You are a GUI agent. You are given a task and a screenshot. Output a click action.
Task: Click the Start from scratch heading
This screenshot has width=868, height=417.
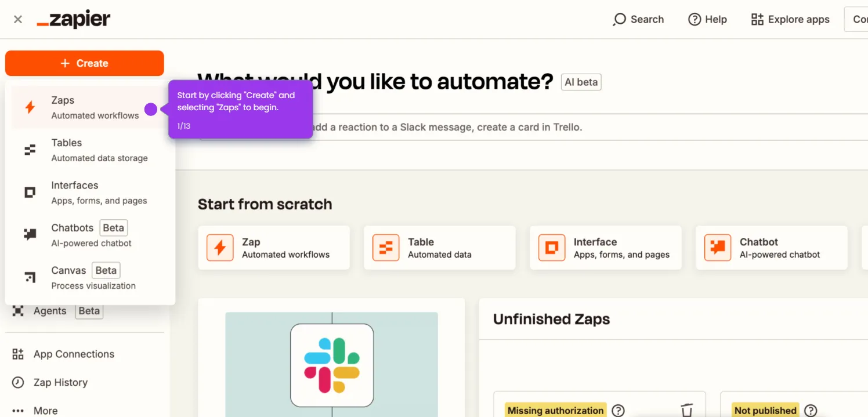(265, 204)
